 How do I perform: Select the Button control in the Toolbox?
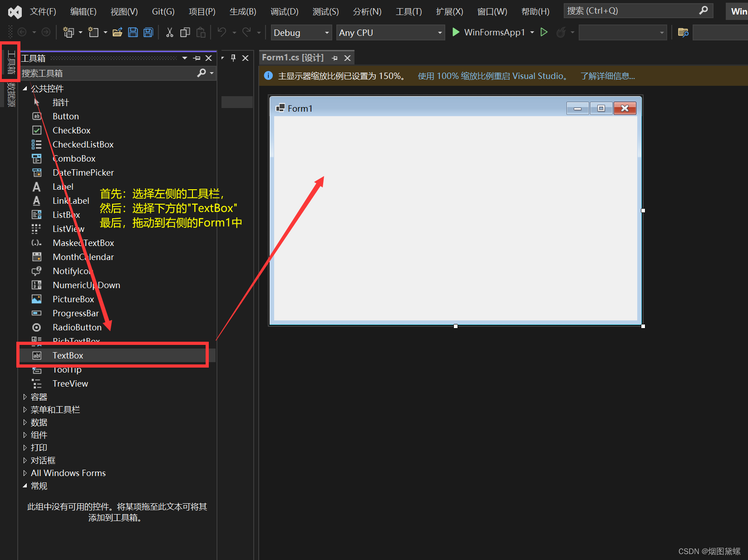pos(65,116)
